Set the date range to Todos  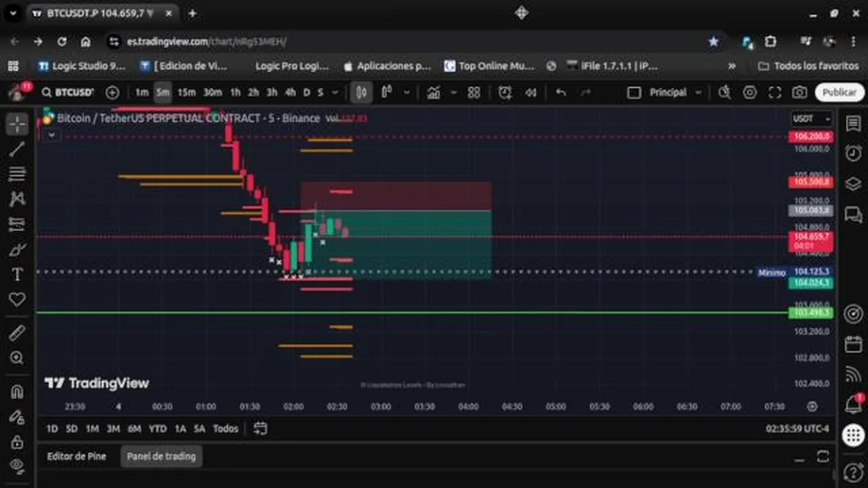tap(225, 428)
